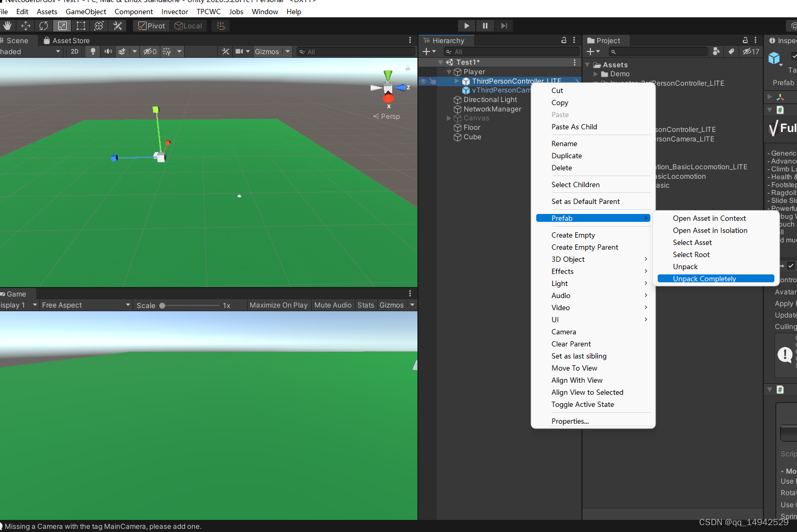Image resolution: width=797 pixels, height=532 pixels.
Task: Collapse the Assets folder in Project
Action: 587,65
